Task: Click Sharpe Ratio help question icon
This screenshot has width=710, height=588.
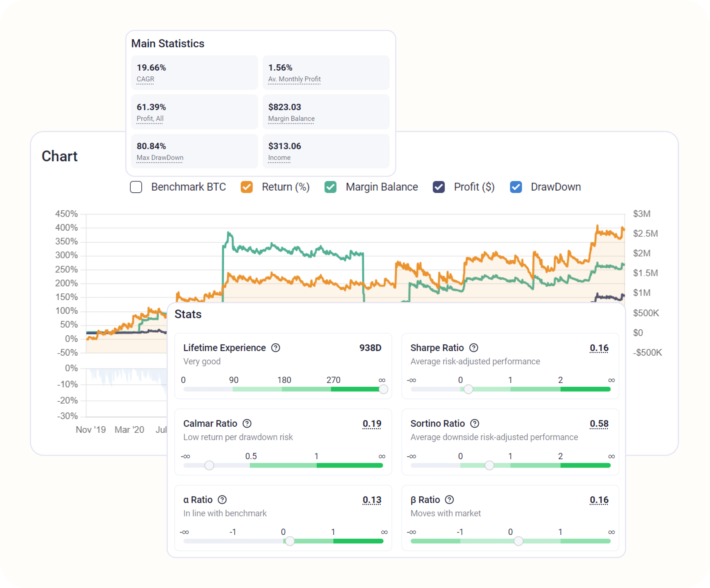Action: [474, 348]
